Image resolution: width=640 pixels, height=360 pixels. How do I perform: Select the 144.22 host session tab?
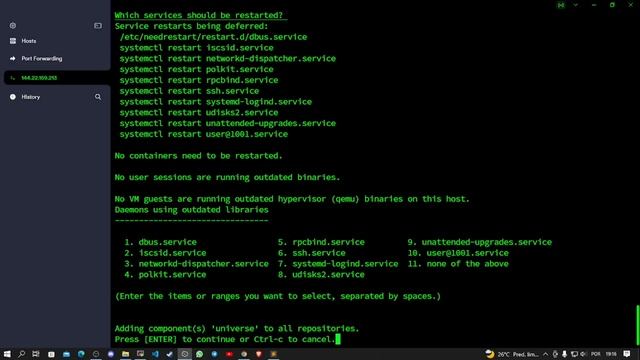click(x=57, y=78)
